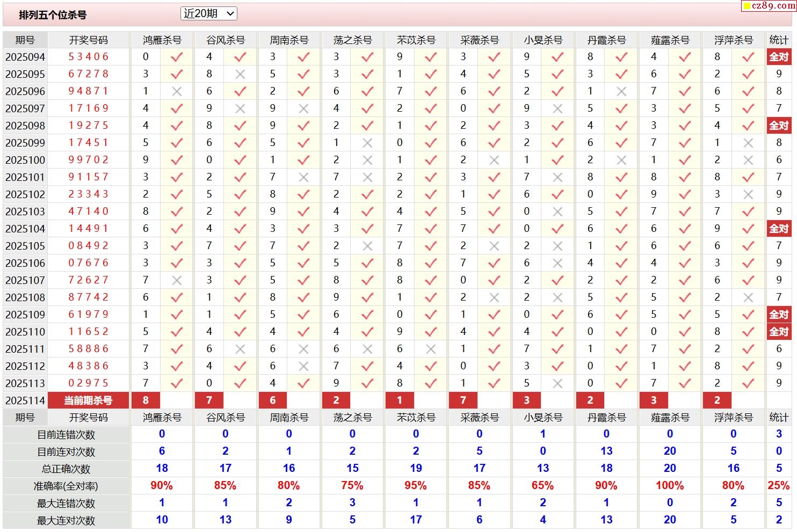Click the cross mark for 浮萍杀号 in row 2025099
The width and height of the screenshot is (797, 532).
(x=748, y=143)
